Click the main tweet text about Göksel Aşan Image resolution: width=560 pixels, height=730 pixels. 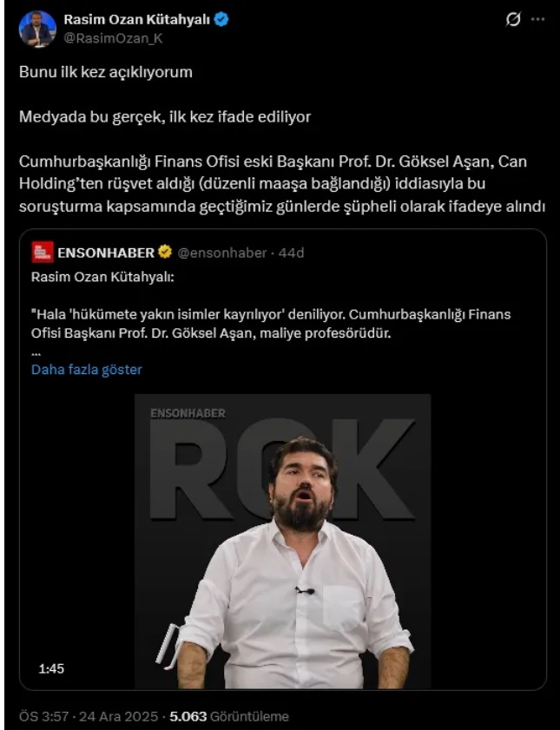point(282,184)
